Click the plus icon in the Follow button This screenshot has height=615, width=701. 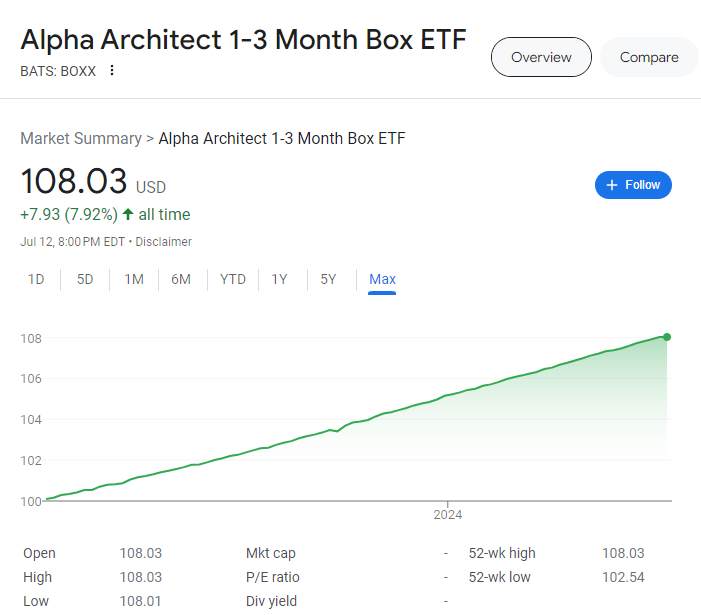pyautogui.click(x=612, y=185)
